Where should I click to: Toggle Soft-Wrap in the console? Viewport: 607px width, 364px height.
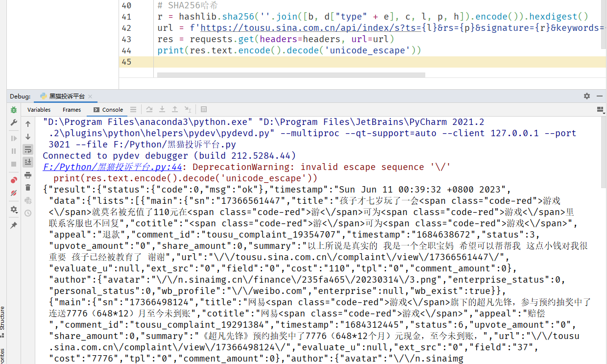point(28,149)
